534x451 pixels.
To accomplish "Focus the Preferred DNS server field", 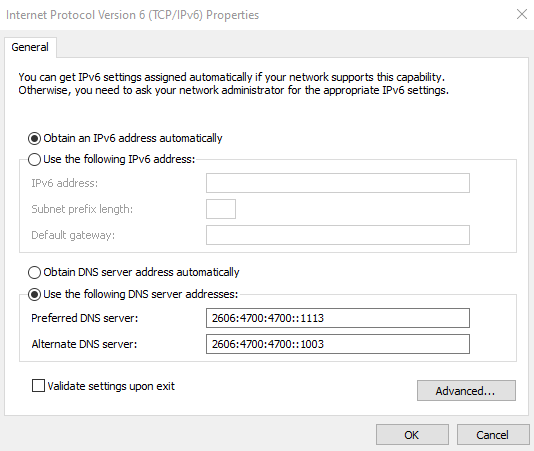I will tap(338, 318).
